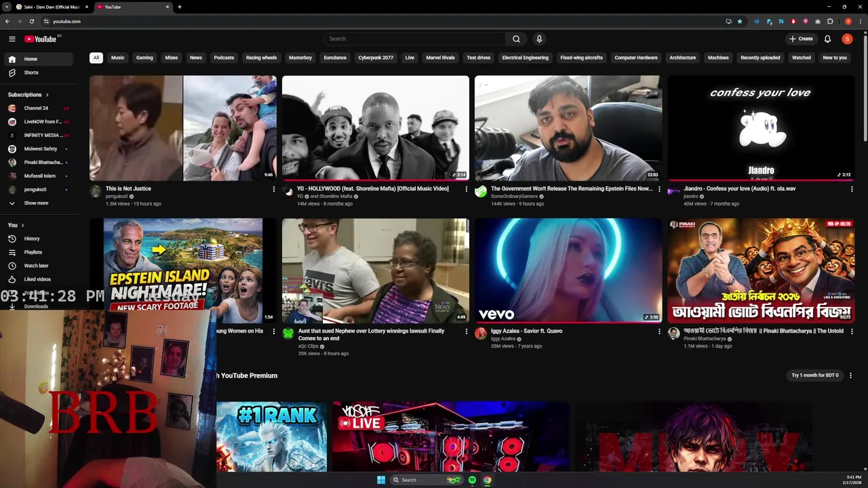The image size is (868, 488).
Task: Go back with the browser back arrow
Action: coord(7,21)
